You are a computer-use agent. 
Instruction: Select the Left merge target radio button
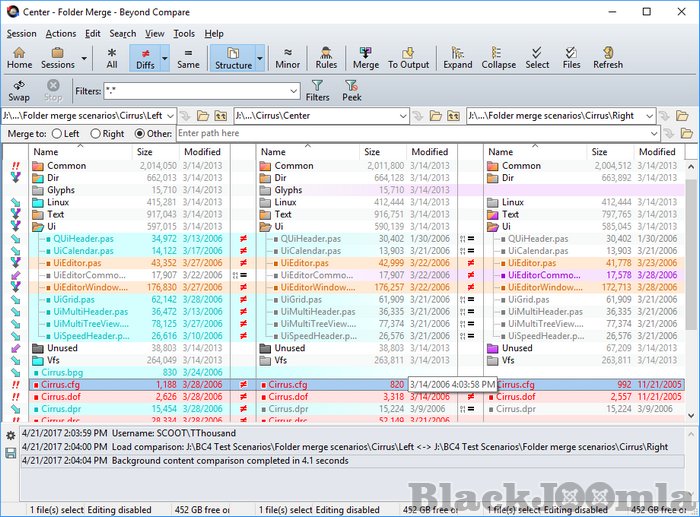[58, 134]
